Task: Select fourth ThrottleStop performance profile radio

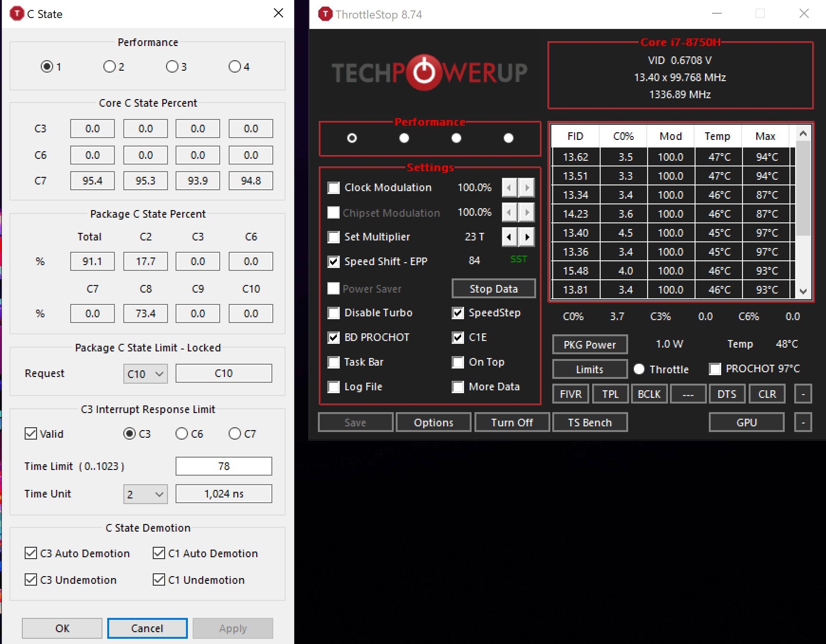Action: tap(509, 138)
